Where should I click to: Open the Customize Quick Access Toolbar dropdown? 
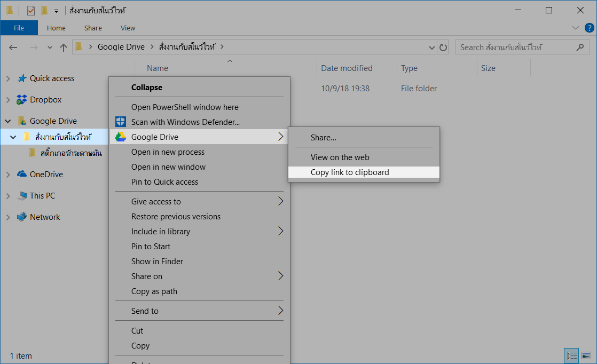click(56, 11)
